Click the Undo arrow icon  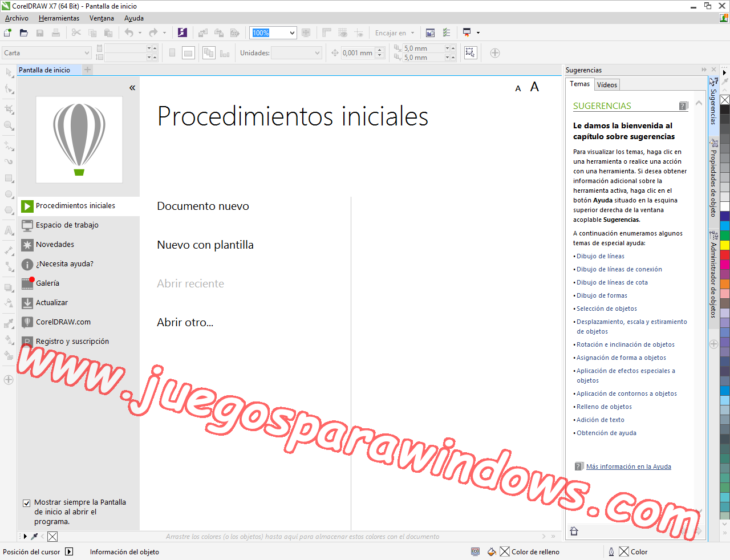pos(129,33)
